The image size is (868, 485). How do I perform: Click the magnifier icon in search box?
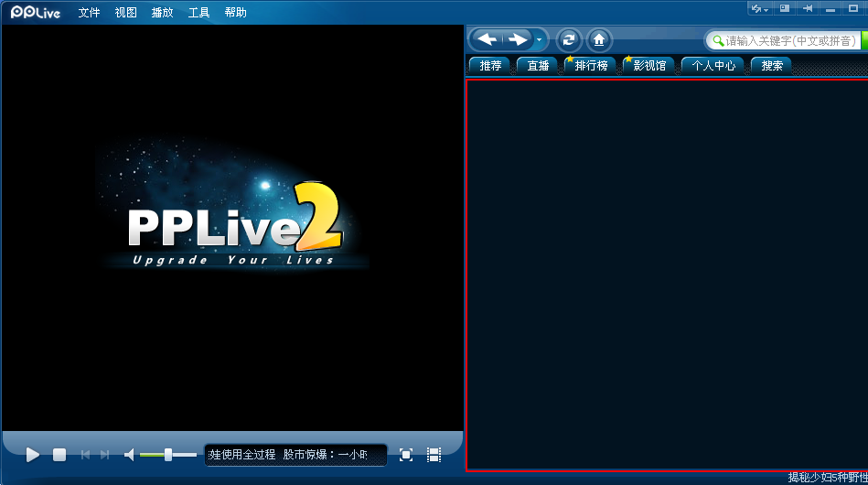718,40
